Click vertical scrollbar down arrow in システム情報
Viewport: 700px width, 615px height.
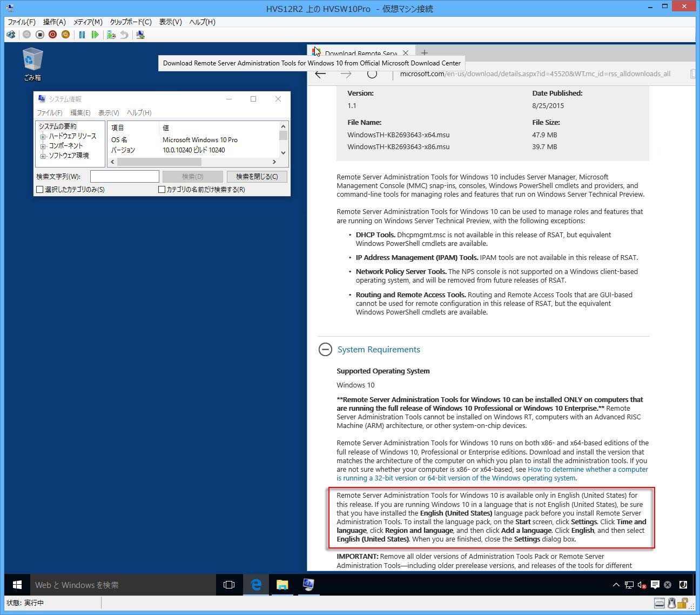[283, 153]
